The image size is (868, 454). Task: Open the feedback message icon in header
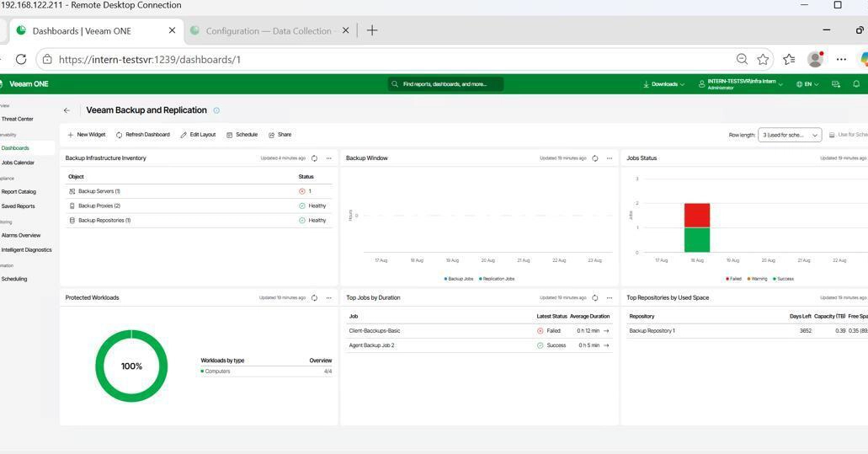point(836,84)
